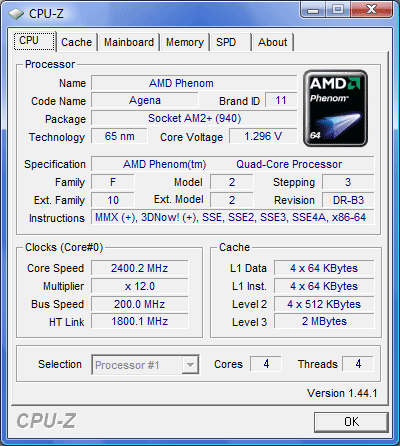Click the Family value F

(x=113, y=182)
